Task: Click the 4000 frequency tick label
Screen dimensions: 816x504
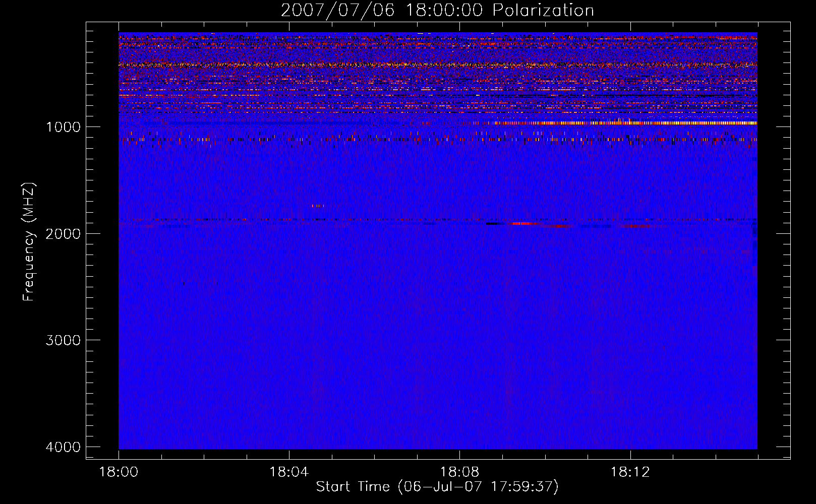Action: point(63,447)
